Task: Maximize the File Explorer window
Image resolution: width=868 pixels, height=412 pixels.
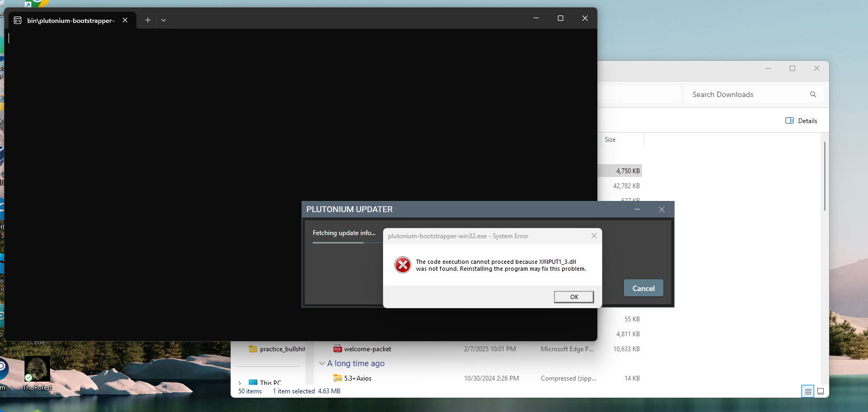Action: [x=792, y=68]
